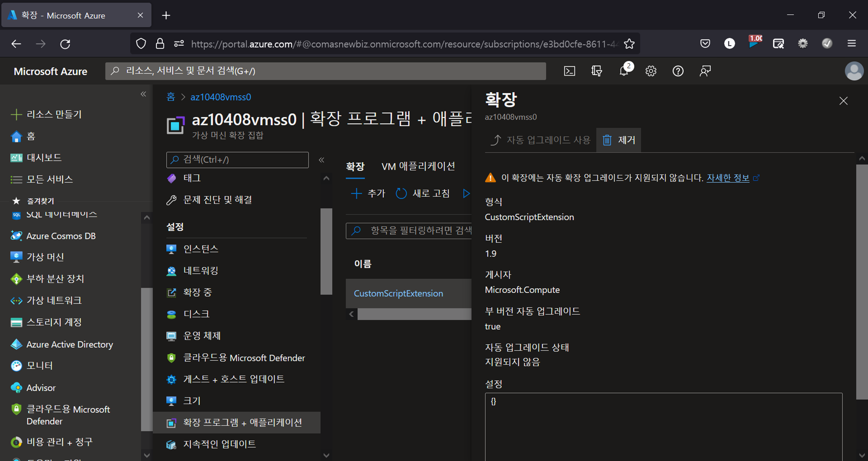Select 네트워킹 under 설정
This screenshot has width=868, height=461.
[192, 271]
